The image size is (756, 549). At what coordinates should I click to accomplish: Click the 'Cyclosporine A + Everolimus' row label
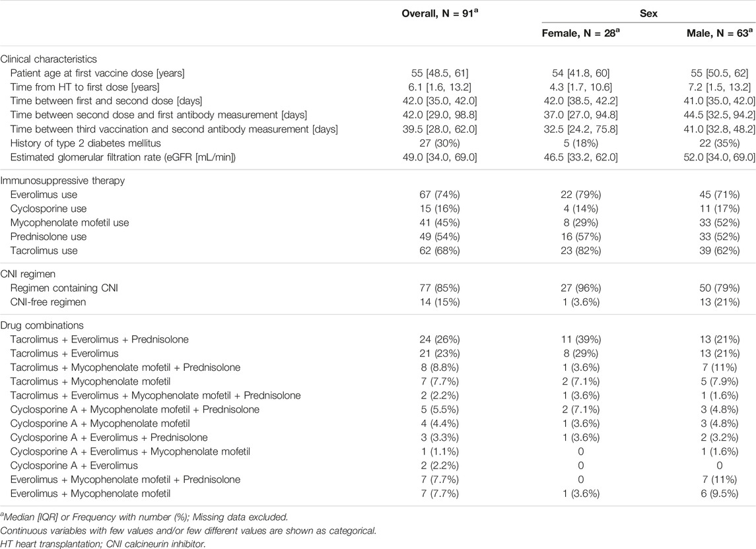74,466
